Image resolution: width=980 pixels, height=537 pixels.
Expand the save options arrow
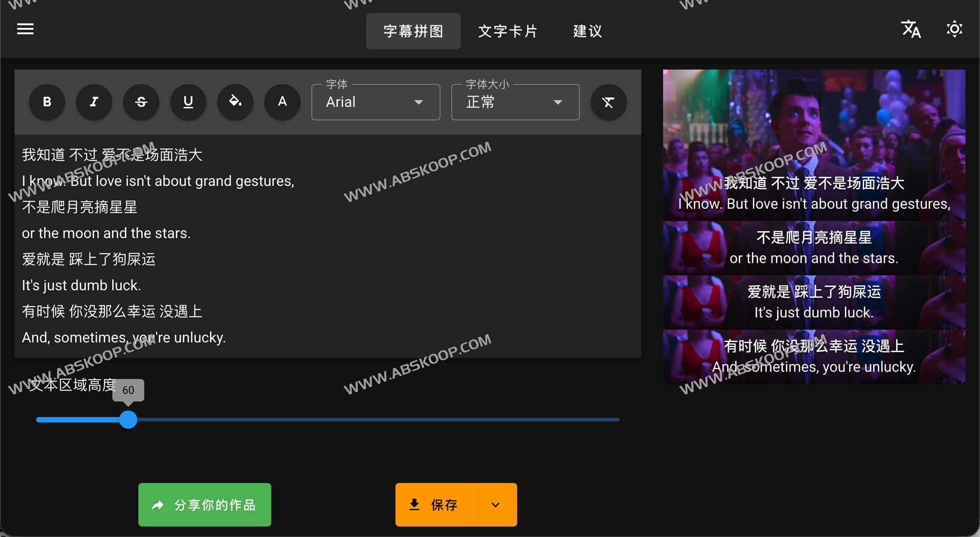pos(495,505)
